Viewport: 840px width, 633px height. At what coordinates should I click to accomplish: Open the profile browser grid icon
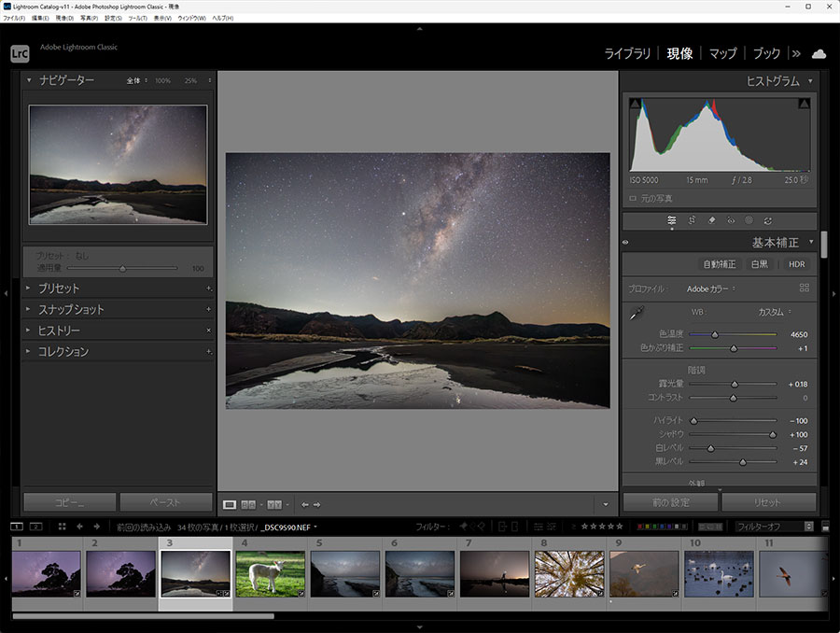[805, 288]
